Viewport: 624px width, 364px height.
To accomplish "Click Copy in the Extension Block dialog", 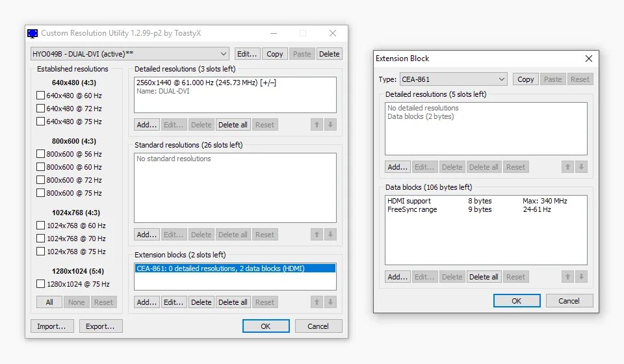I will (525, 79).
